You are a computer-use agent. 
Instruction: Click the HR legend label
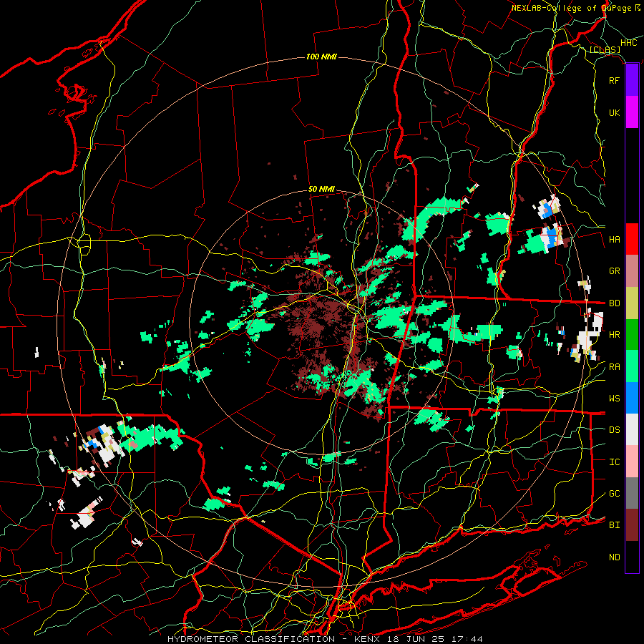[x=614, y=335]
